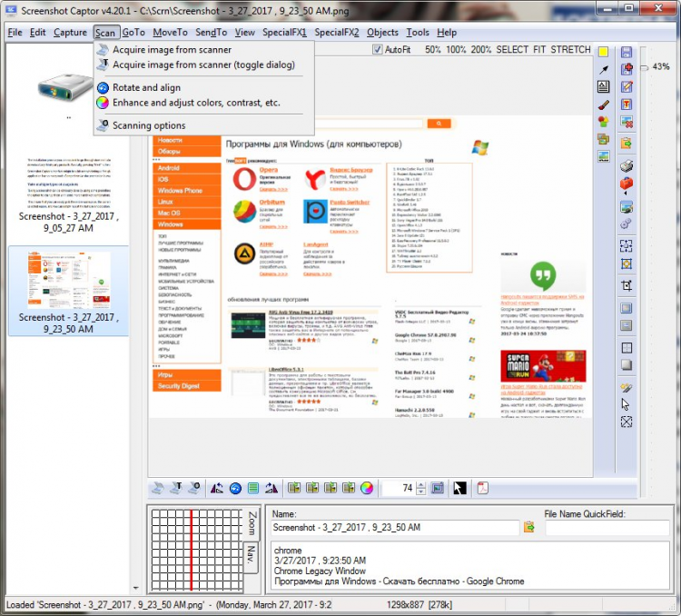The width and height of the screenshot is (681, 616).
Task: Select the paintbrush tool
Action: coord(604,104)
